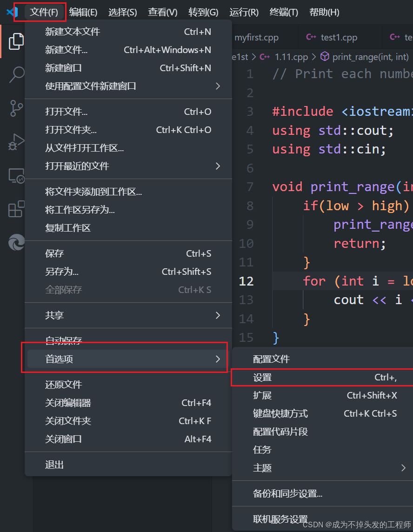Select the Remote Explorer icon

(17, 175)
